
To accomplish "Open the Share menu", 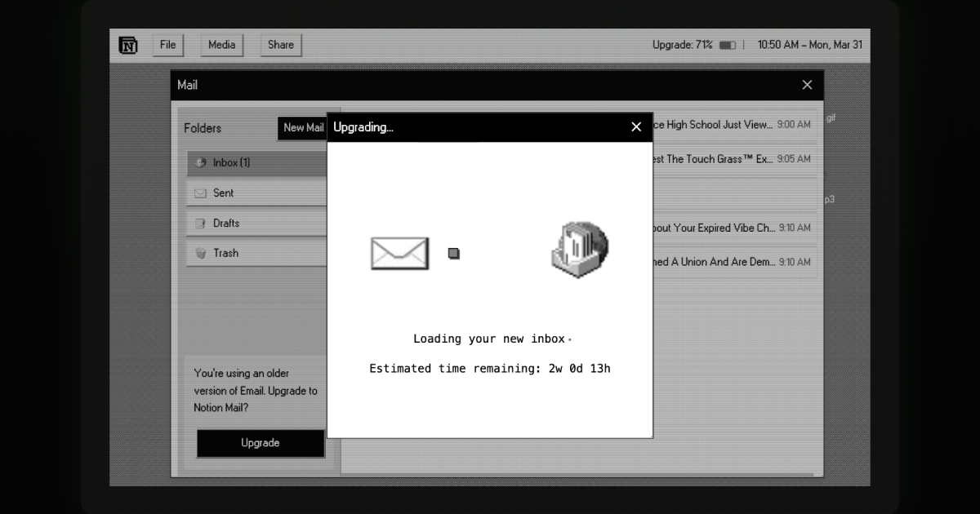I will tap(280, 45).
